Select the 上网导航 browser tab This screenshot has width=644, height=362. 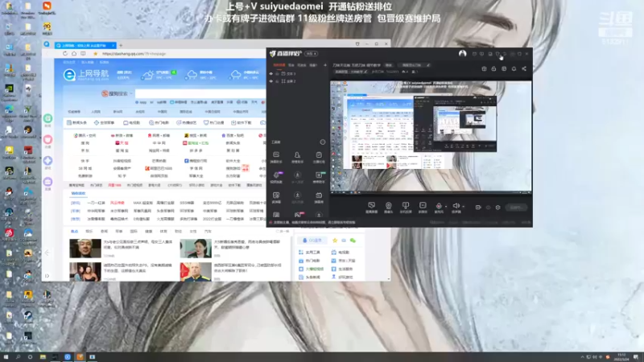coord(85,46)
